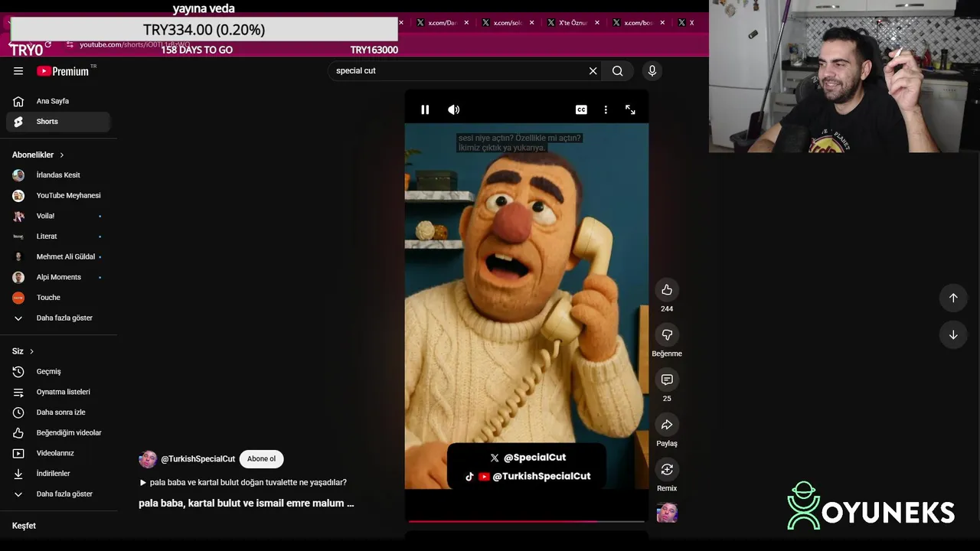Open the YouTube hamburger guide menu
Screen dimensions: 980x551
[x=18, y=71]
